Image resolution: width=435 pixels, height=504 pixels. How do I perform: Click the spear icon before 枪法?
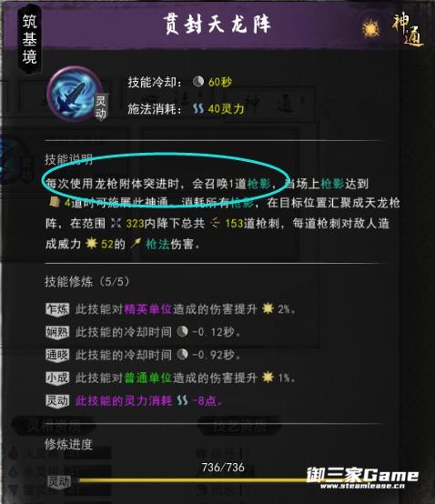point(136,244)
